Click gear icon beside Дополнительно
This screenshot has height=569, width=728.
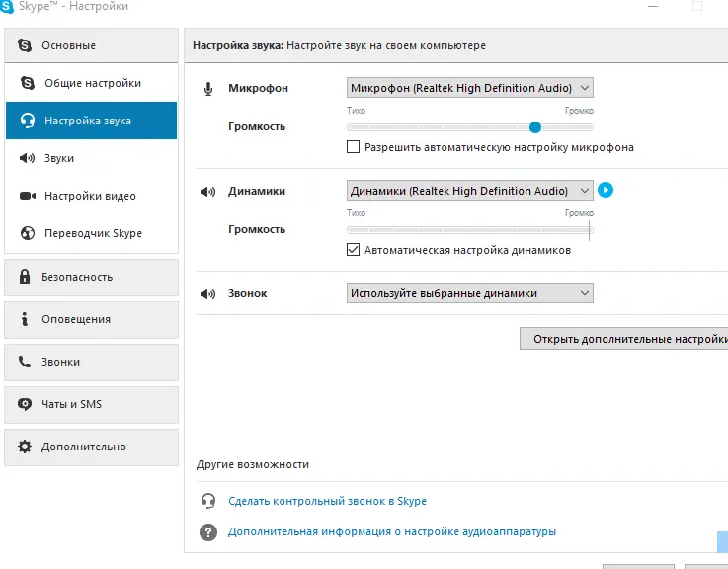point(25,447)
